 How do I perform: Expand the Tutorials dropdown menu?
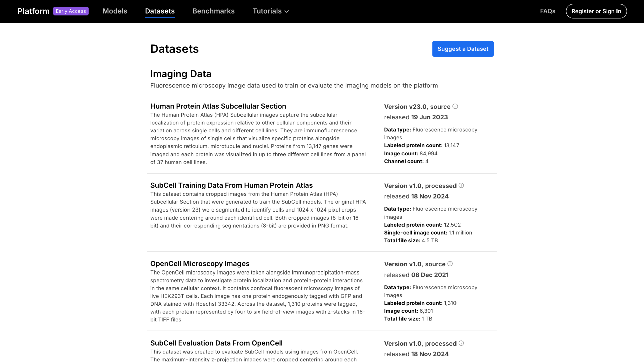(x=270, y=11)
